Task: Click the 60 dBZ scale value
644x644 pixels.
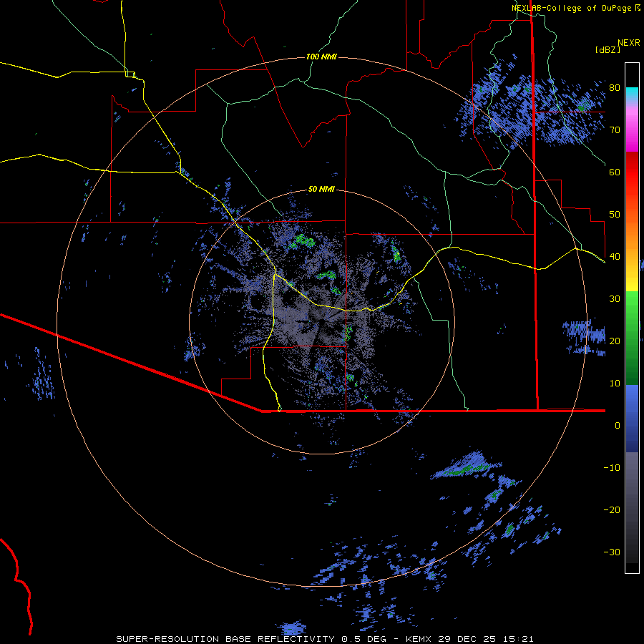Action: (615, 172)
